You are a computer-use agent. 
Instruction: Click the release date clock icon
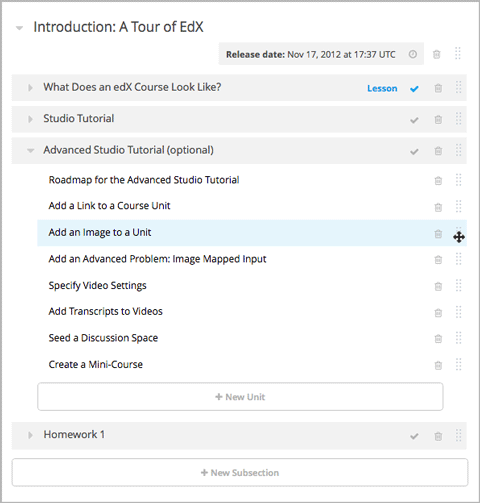coord(413,54)
